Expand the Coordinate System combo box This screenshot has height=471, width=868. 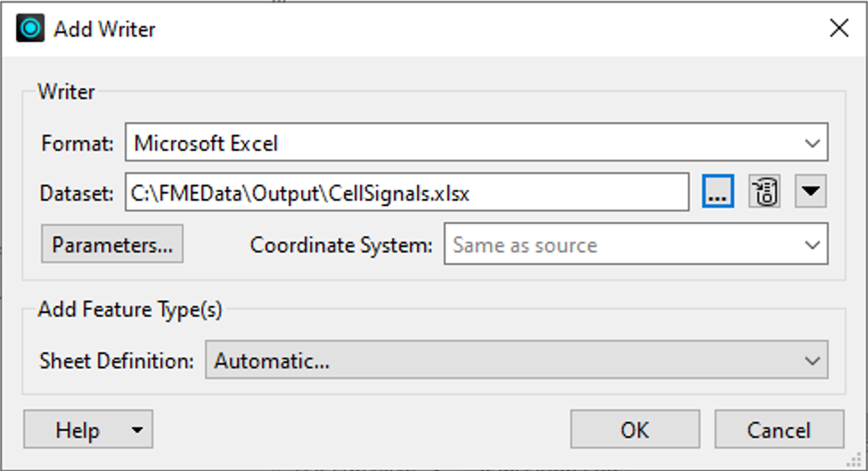point(636,244)
